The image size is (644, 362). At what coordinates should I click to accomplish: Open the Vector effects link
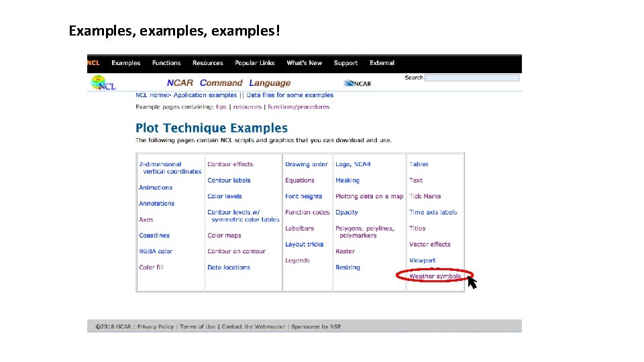coord(429,244)
